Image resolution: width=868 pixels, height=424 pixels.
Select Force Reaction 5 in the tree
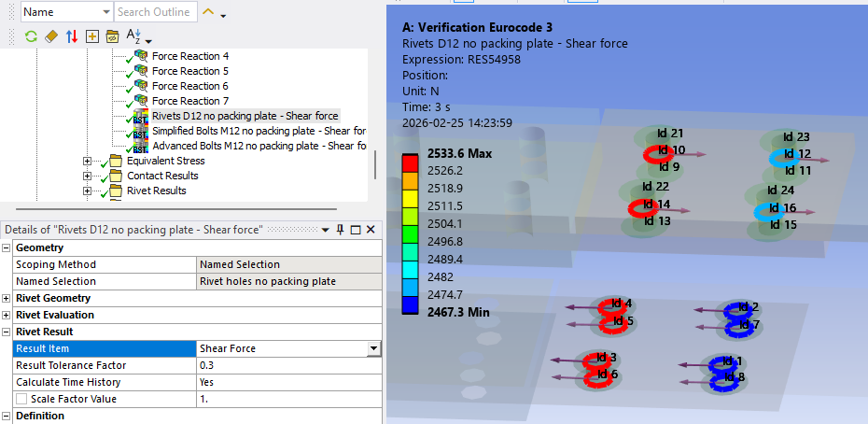[190, 71]
